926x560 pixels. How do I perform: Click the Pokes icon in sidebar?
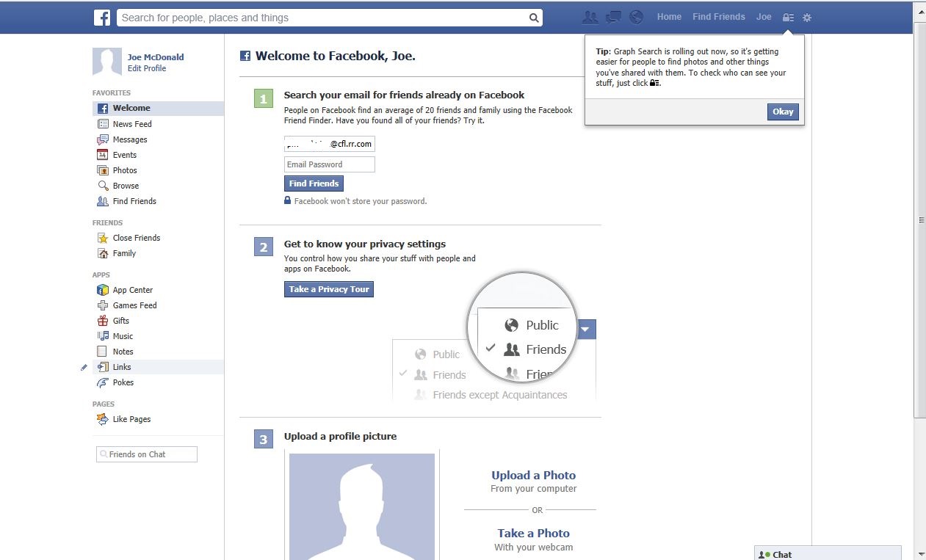pos(103,382)
